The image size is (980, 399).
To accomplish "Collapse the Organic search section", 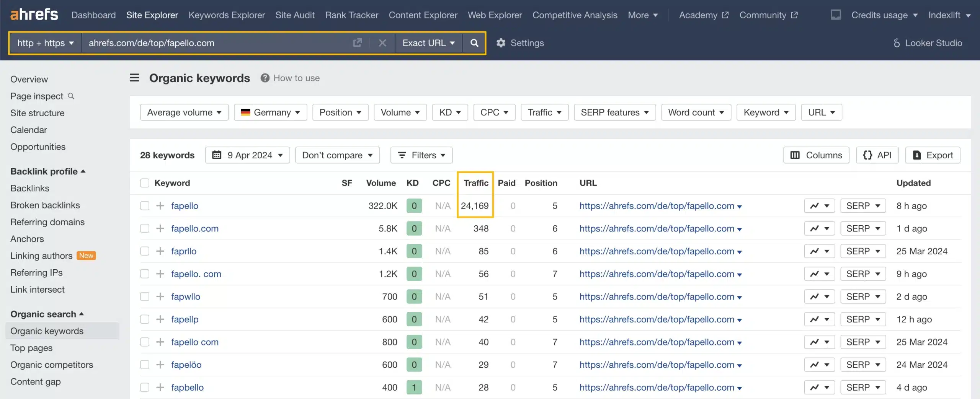I will click(47, 314).
